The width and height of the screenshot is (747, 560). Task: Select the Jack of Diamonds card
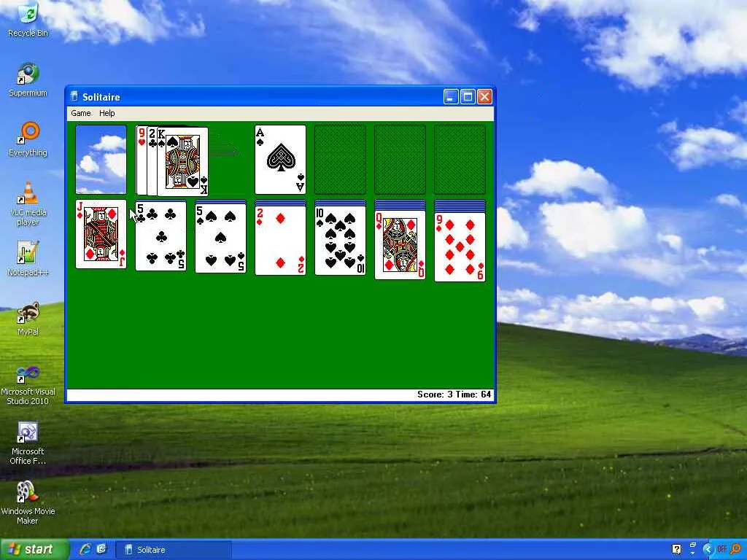[101, 234]
